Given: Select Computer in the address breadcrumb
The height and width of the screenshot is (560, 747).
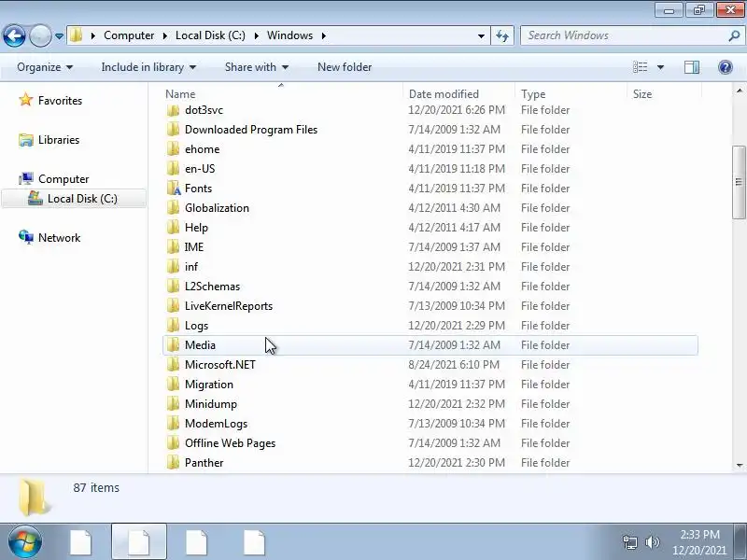Looking at the screenshot, I should (129, 35).
